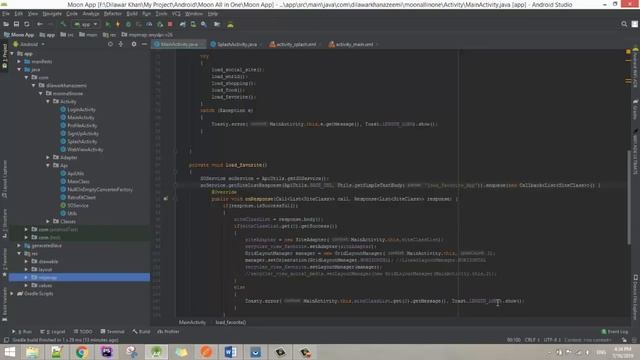Click the green Run app icon

point(108,24)
